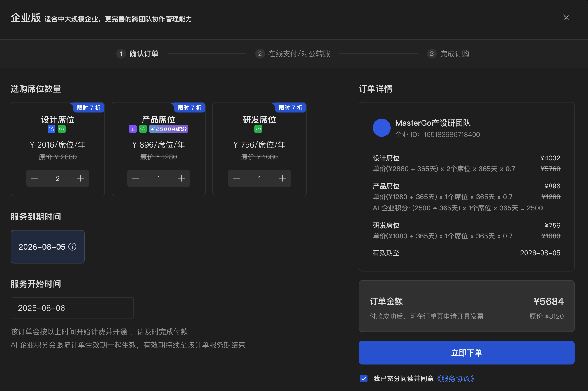Click the blue design icon under 设计席位
The width and height of the screenshot is (588, 391).
(x=52, y=129)
